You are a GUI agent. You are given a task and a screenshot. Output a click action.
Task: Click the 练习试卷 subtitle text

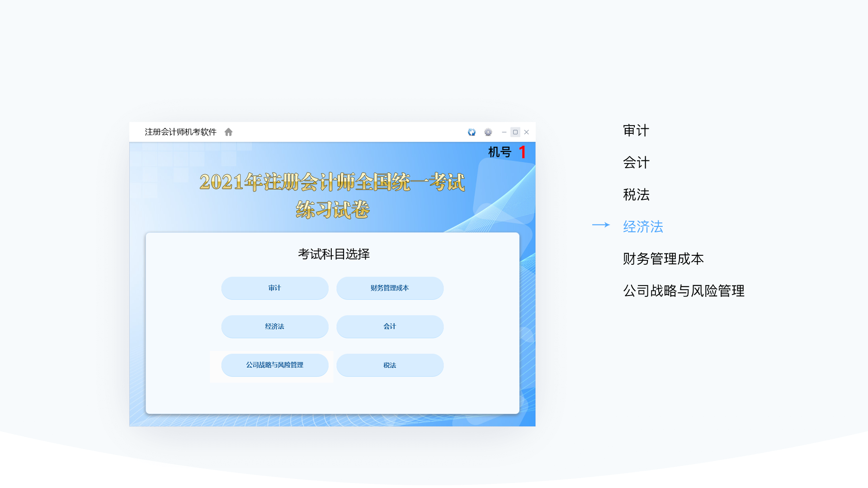[x=333, y=210]
